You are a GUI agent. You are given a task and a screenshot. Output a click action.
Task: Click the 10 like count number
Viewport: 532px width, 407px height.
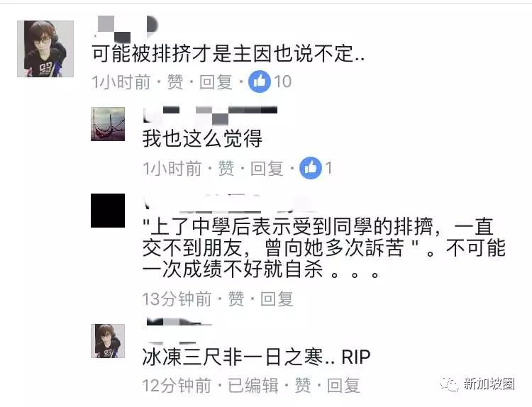pyautogui.click(x=282, y=82)
